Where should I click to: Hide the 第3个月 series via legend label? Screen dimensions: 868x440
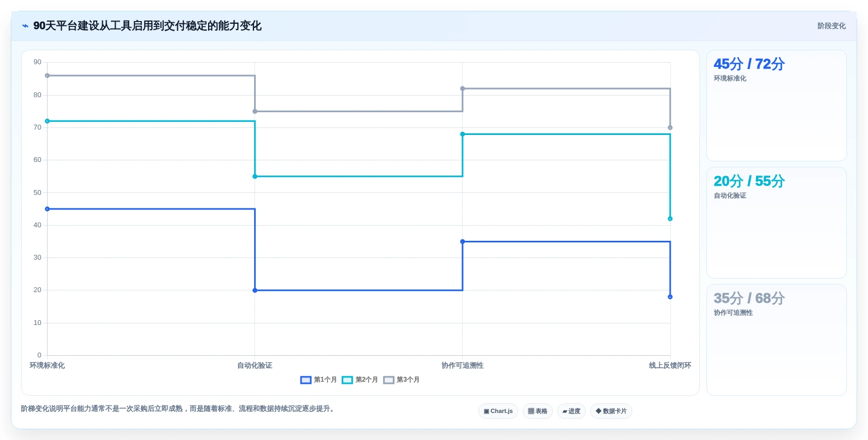[408, 380]
